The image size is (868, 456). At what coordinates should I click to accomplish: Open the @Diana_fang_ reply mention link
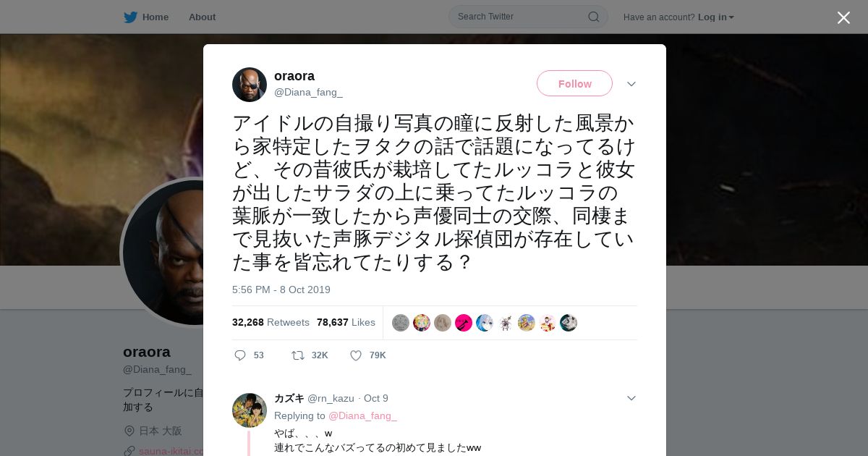click(362, 415)
